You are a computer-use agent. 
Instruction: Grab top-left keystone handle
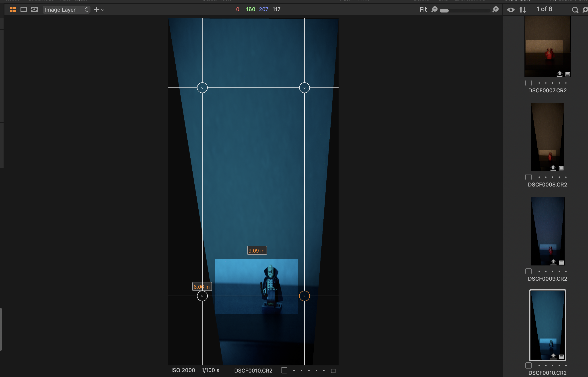click(202, 88)
